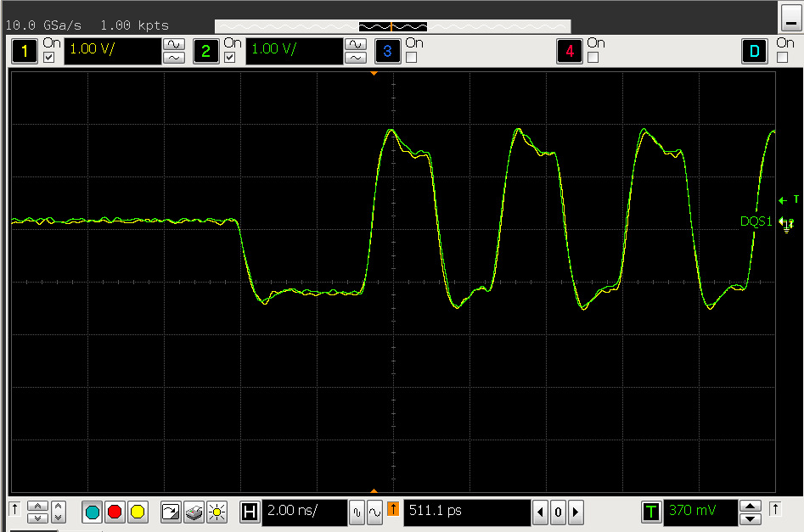Image resolution: width=804 pixels, height=532 pixels.
Task: Click the orange horizontal position arrow icon
Action: click(393, 509)
